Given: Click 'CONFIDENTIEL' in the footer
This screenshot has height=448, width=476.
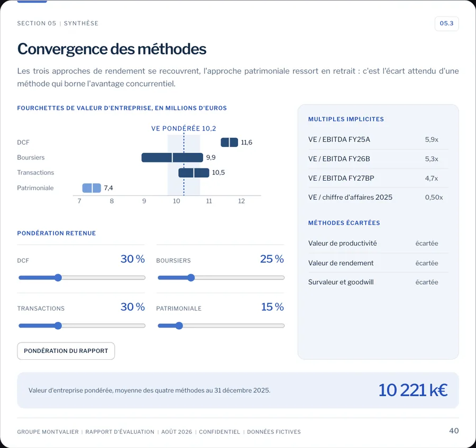Looking at the screenshot, I should pos(219,432).
